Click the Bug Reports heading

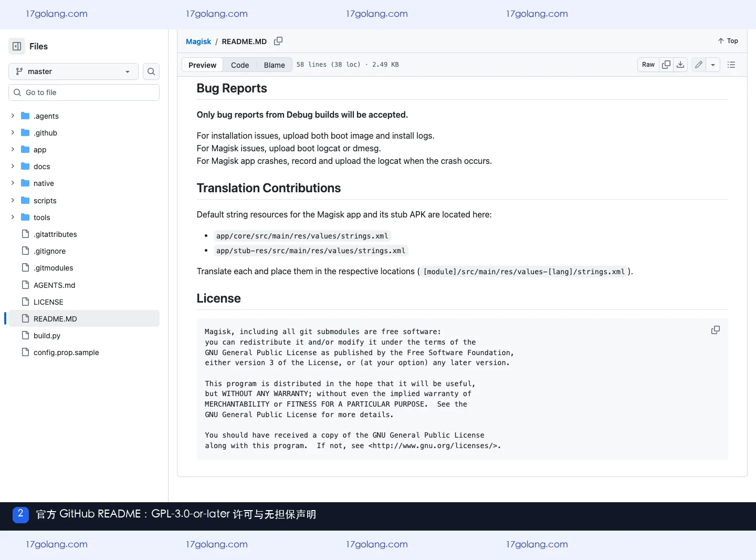232,88
